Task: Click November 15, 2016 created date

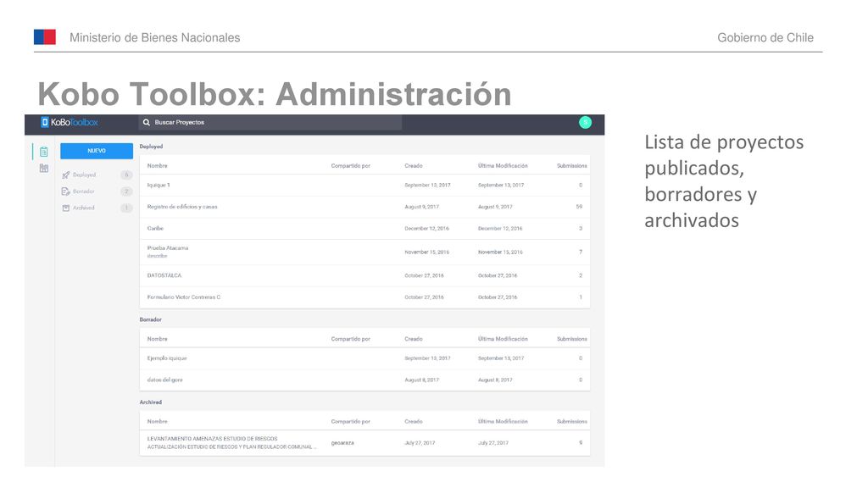Action: pyautogui.click(x=427, y=252)
